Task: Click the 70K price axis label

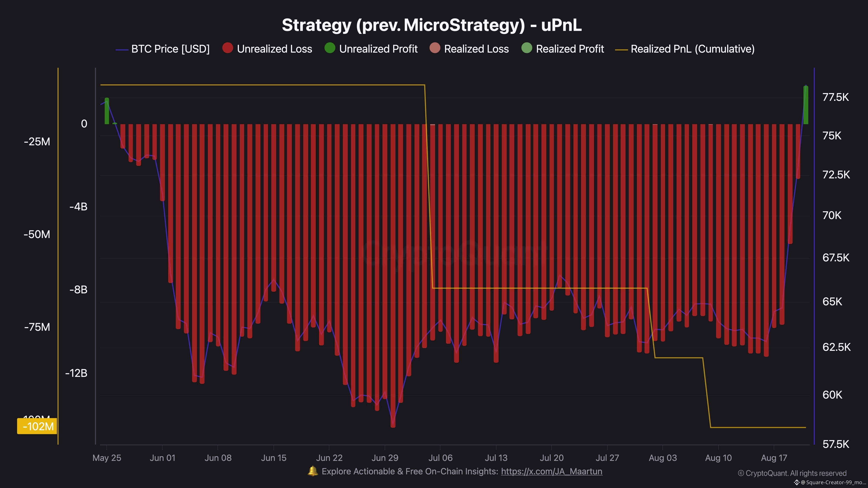Action: [832, 215]
